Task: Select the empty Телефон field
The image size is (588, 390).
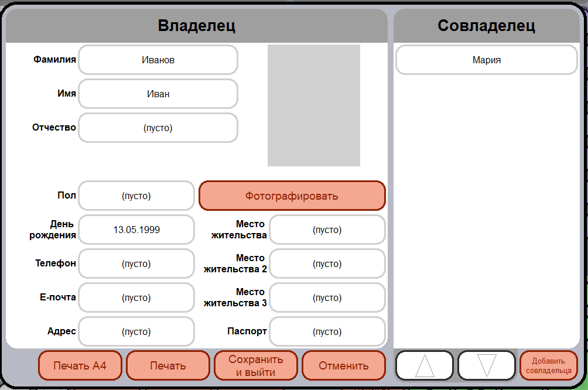Action: 136,264
